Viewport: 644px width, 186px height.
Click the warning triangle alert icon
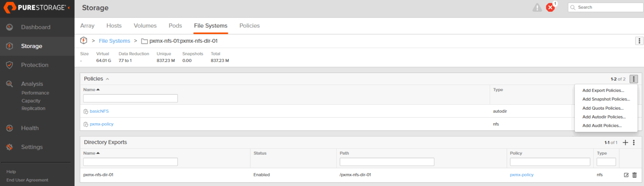click(x=537, y=8)
